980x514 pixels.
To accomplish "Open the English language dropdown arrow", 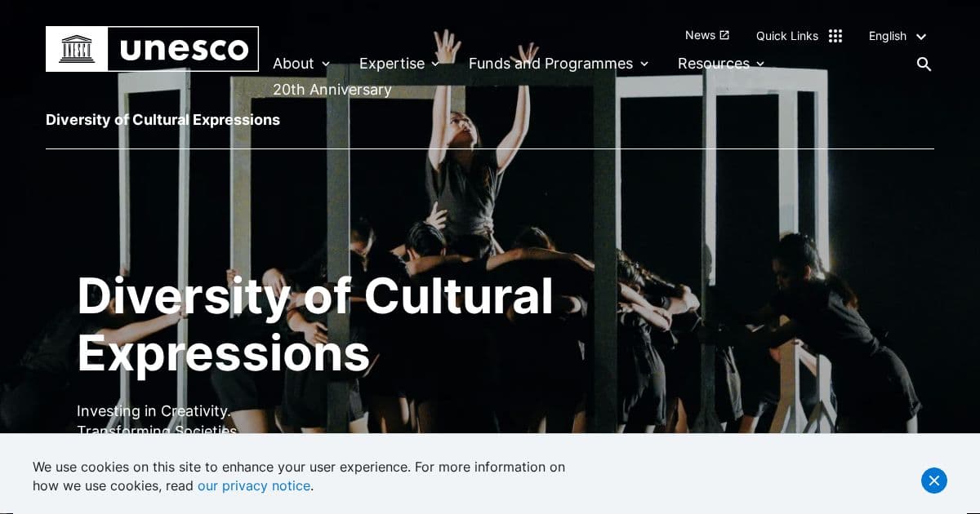I will click(x=921, y=37).
